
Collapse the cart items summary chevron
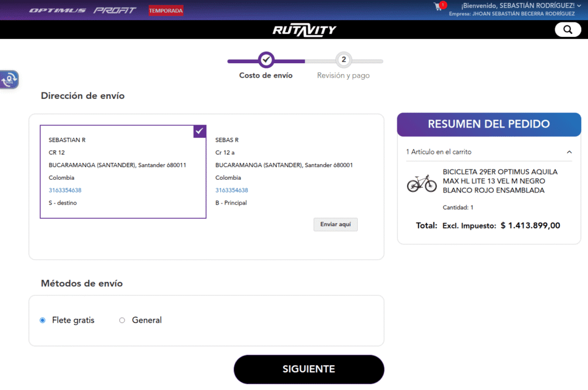[569, 152]
